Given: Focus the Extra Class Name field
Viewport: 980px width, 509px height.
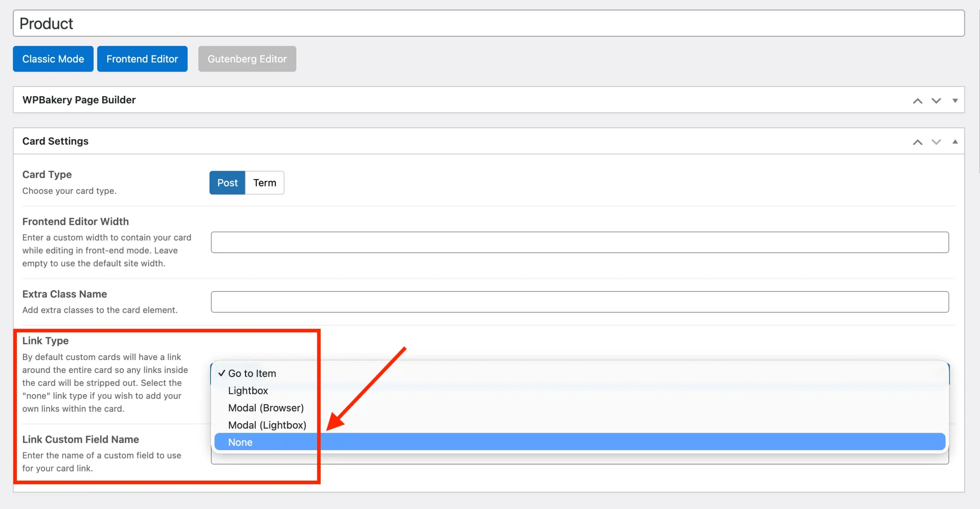Looking at the screenshot, I should point(579,302).
